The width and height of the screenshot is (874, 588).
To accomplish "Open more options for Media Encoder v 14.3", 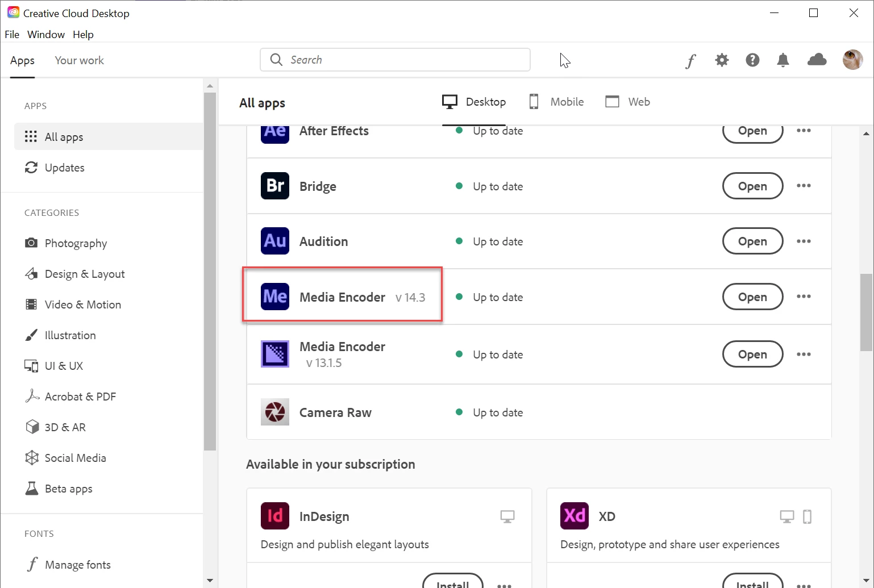I will pyautogui.click(x=804, y=297).
